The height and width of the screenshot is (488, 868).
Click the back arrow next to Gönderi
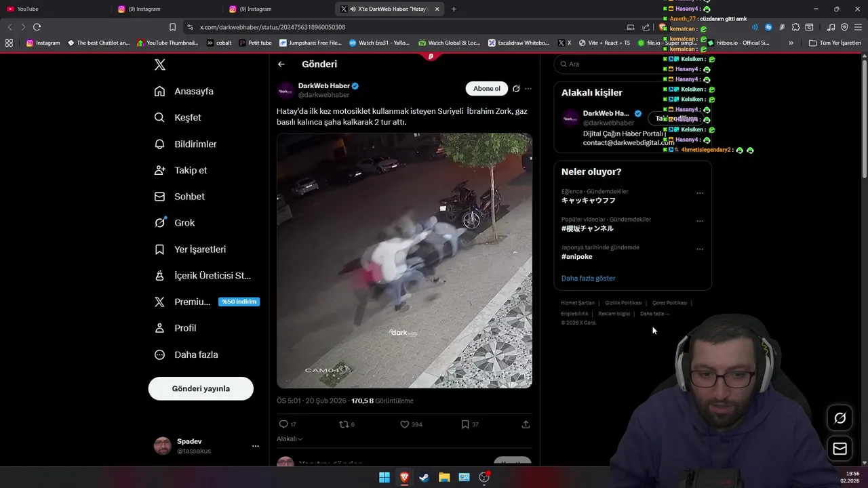click(281, 64)
